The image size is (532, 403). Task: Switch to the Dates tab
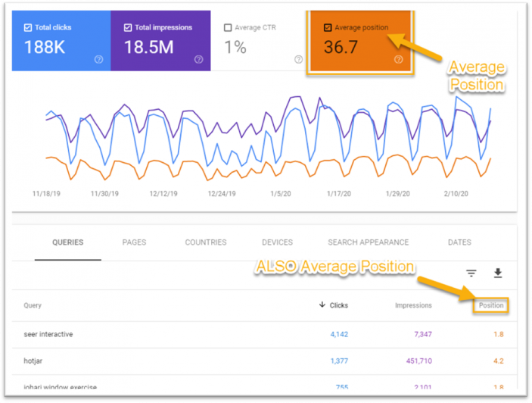pos(459,242)
